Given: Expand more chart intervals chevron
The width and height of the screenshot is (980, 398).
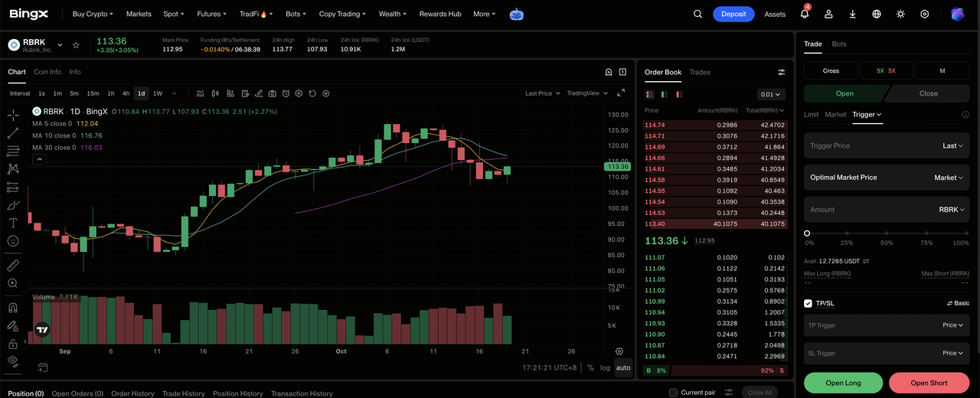Looking at the screenshot, I should click(x=175, y=93).
